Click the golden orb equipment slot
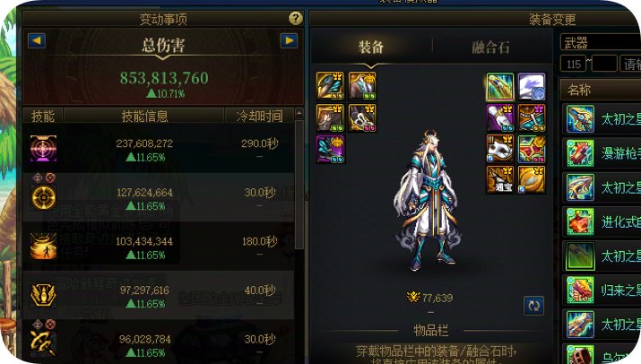This screenshot has height=364, width=641. click(532, 180)
